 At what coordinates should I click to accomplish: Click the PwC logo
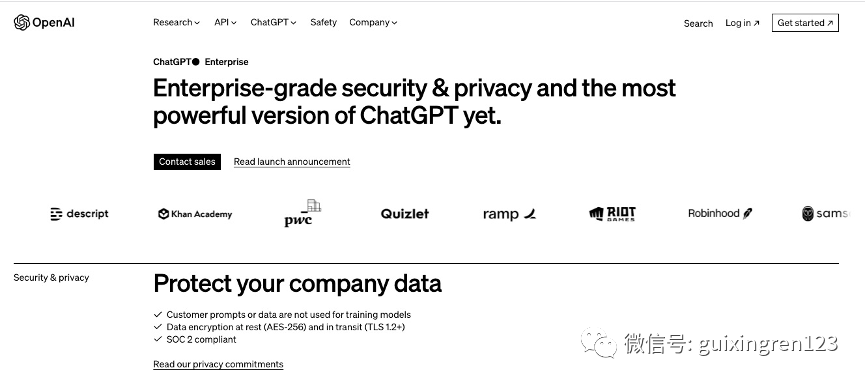(x=302, y=213)
